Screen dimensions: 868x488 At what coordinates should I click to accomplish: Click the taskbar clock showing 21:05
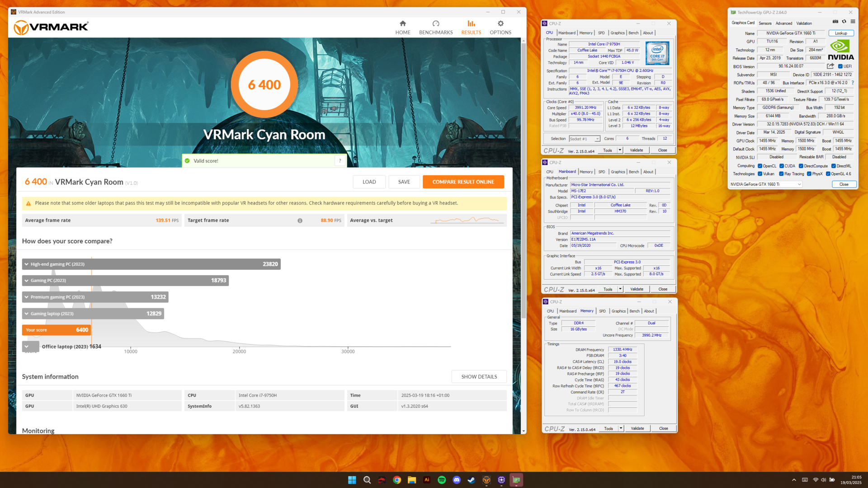click(851, 480)
